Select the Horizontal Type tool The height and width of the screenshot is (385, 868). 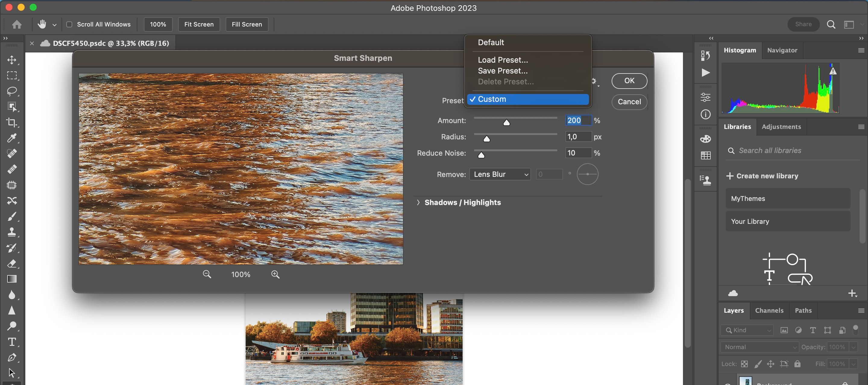pyautogui.click(x=12, y=342)
